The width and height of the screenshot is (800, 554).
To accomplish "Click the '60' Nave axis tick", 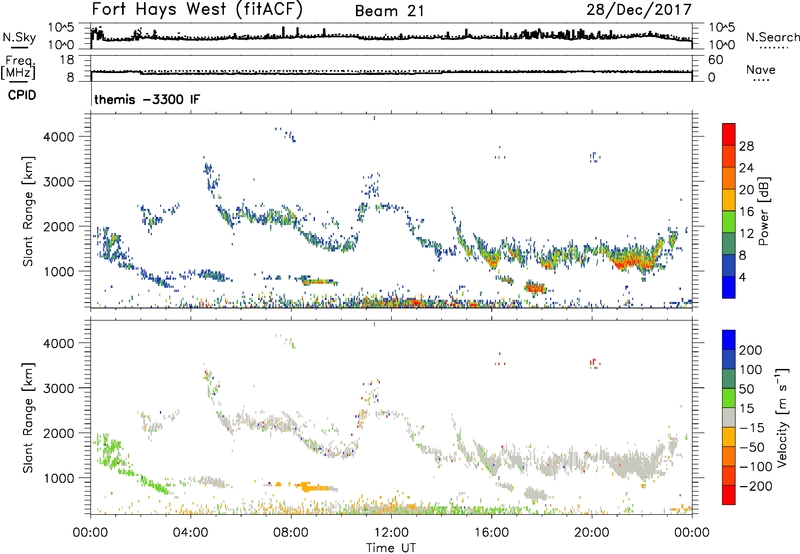I will point(716,60).
